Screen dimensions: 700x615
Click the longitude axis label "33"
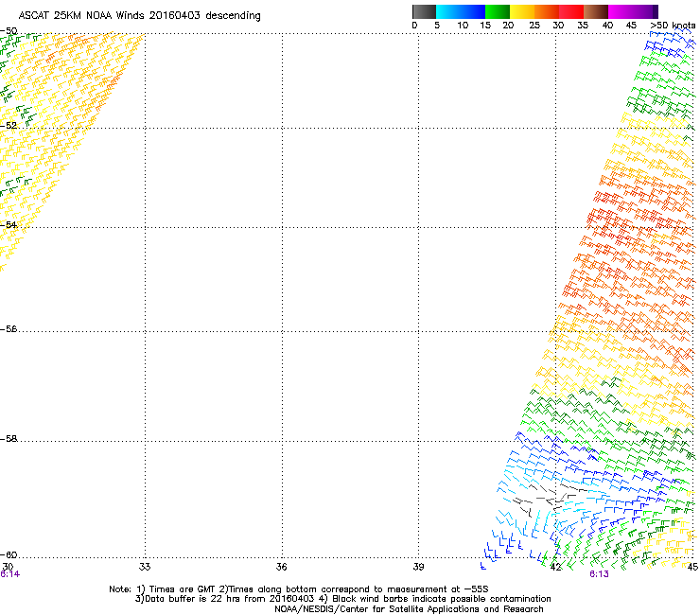pyautogui.click(x=145, y=567)
